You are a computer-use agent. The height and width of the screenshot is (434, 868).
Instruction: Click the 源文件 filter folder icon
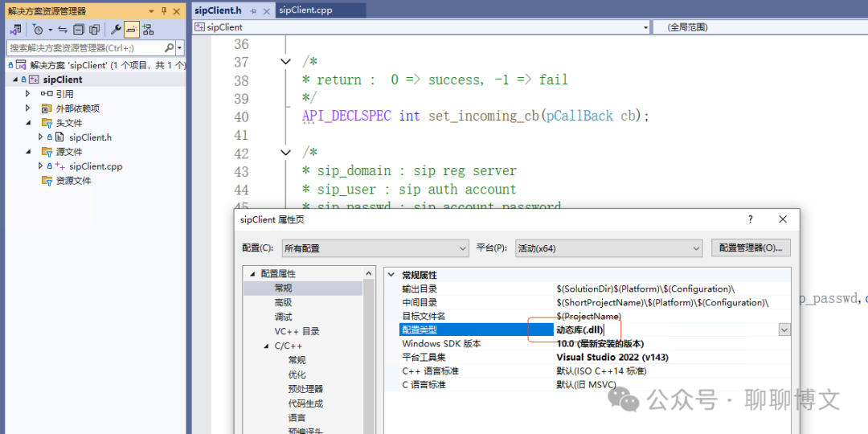pyautogui.click(x=47, y=152)
